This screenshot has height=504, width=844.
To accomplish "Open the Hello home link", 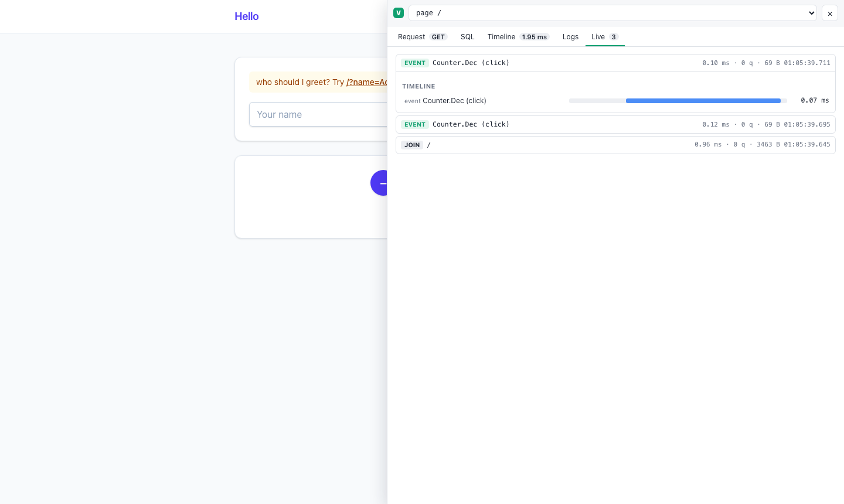I will 247,16.
